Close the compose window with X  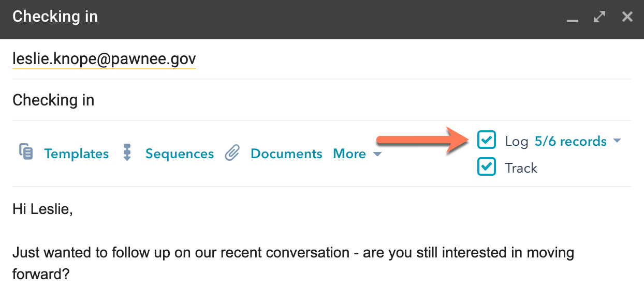pyautogui.click(x=627, y=17)
